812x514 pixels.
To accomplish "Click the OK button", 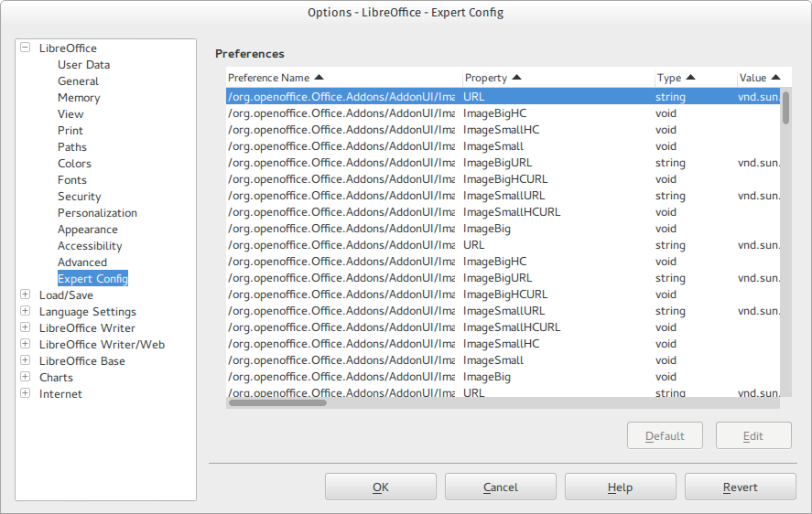I will [380, 487].
